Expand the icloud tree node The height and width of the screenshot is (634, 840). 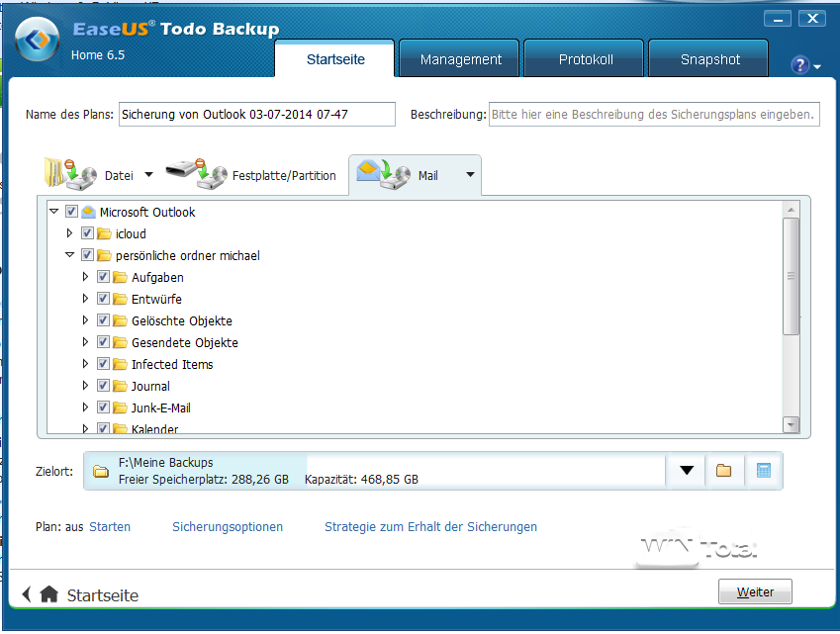pos(69,233)
